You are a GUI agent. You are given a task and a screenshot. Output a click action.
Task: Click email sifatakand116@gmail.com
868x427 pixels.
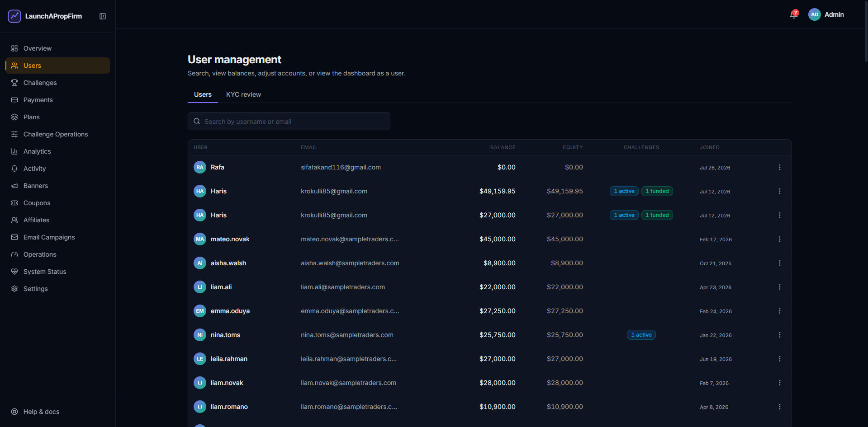point(341,167)
